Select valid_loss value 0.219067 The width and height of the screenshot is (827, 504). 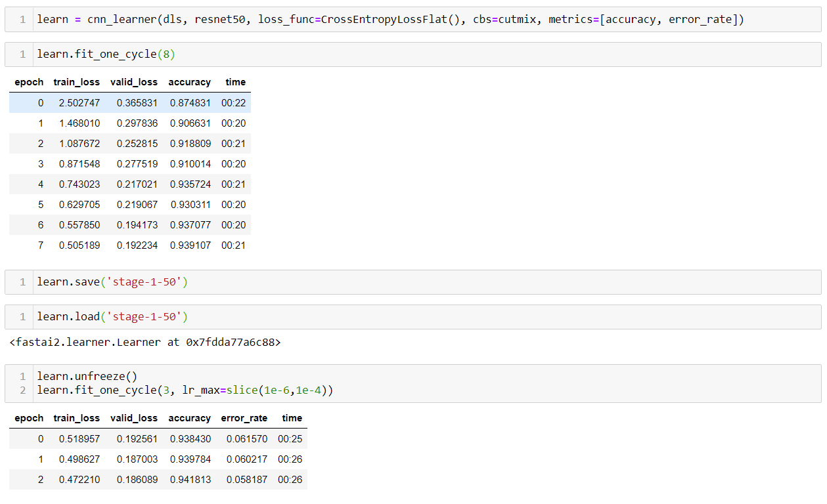137,205
